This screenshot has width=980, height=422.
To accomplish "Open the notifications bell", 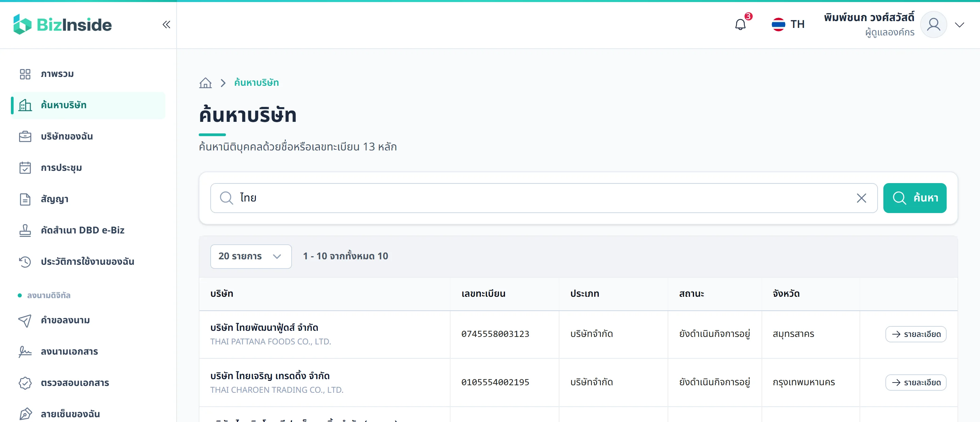I will 740,25.
